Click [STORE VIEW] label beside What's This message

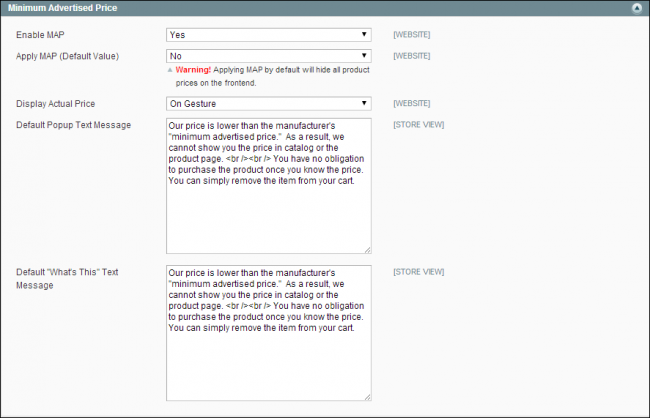pyautogui.click(x=419, y=272)
